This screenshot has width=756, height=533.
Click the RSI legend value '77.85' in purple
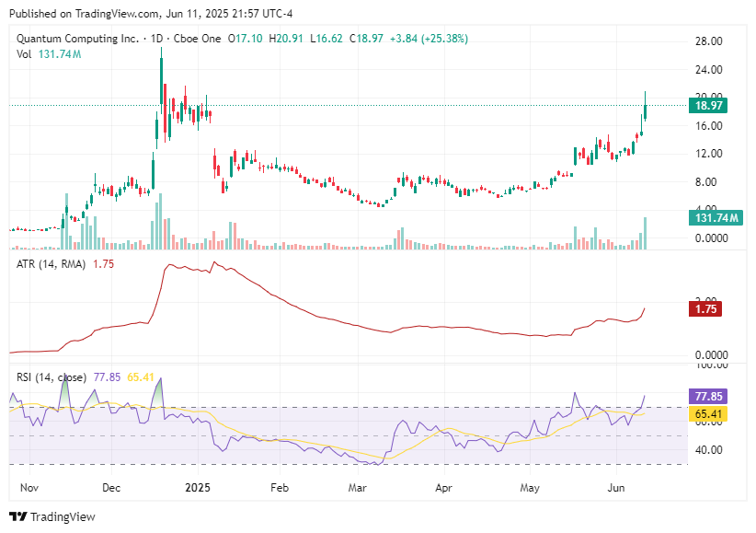click(x=107, y=377)
